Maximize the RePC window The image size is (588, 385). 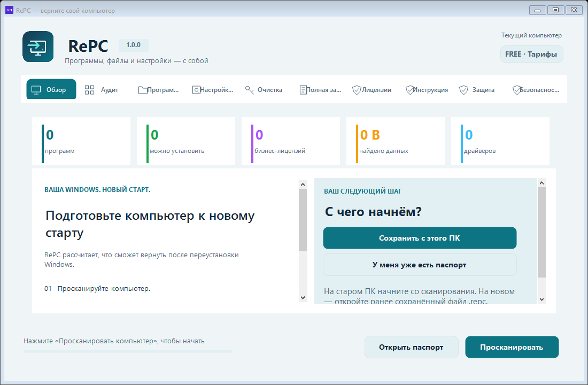coord(556,10)
